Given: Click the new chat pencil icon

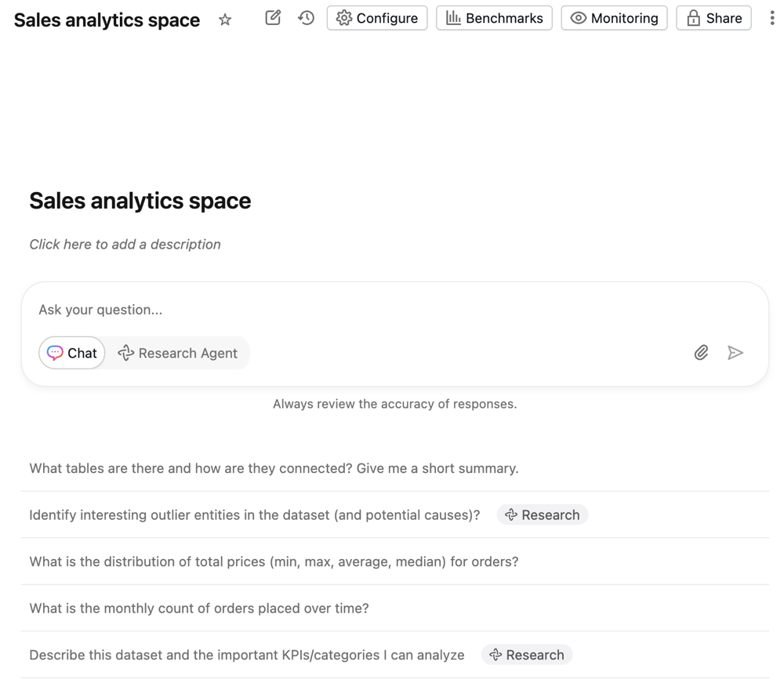Looking at the screenshot, I should 273,18.
